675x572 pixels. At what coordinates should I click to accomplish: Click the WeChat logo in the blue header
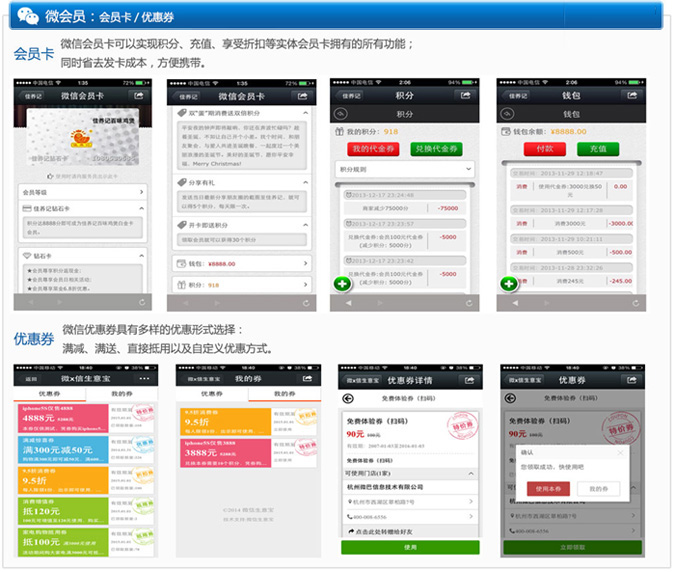click(28, 16)
